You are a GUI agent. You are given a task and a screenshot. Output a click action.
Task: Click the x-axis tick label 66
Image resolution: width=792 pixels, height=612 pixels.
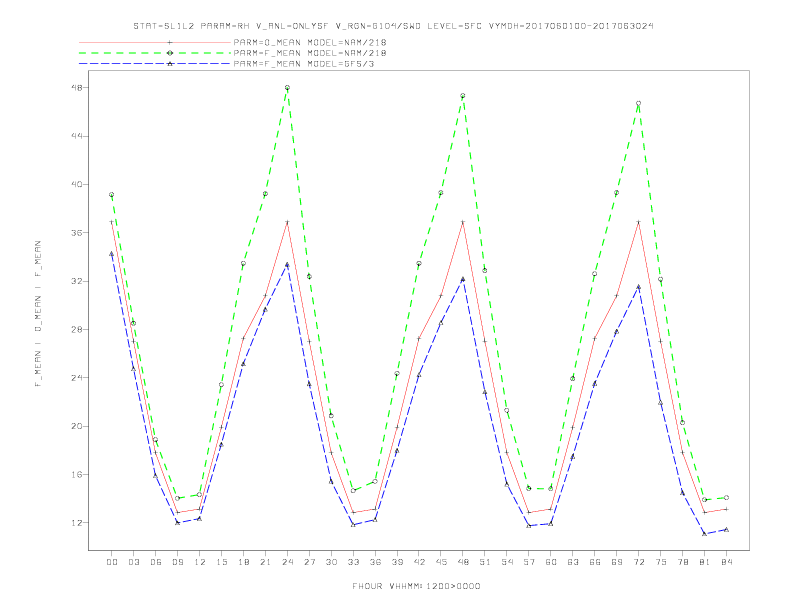point(595,562)
